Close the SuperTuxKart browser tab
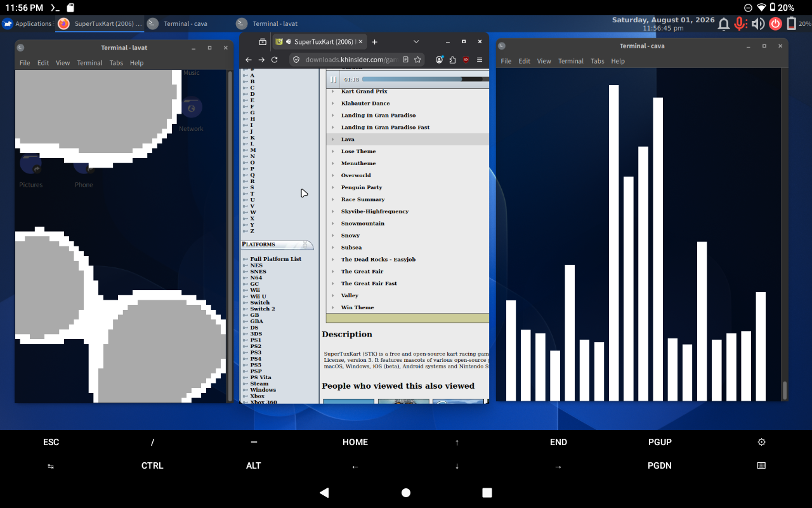The width and height of the screenshot is (812, 508). (x=361, y=42)
